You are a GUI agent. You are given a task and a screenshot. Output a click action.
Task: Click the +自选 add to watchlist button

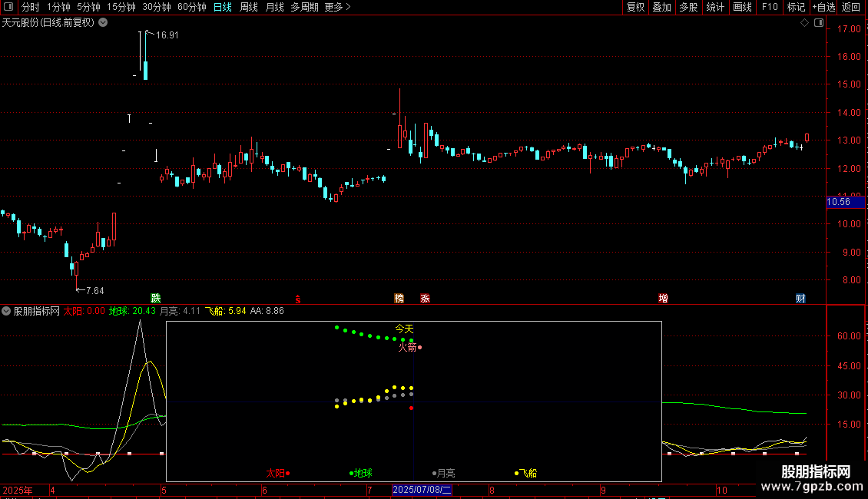click(x=822, y=7)
